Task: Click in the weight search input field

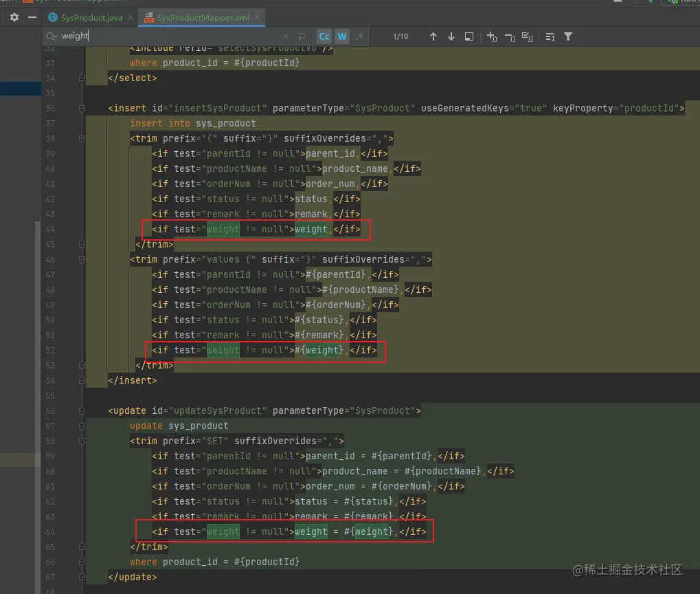Action: [x=172, y=36]
